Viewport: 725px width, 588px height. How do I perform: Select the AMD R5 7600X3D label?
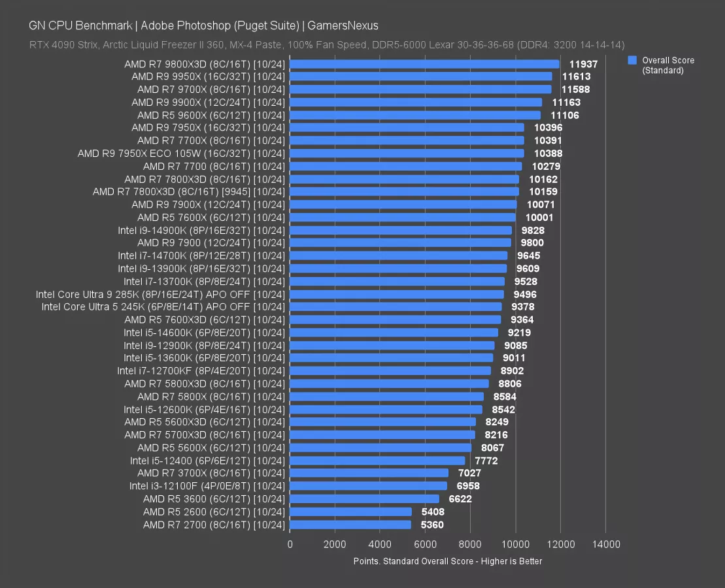click(205, 319)
